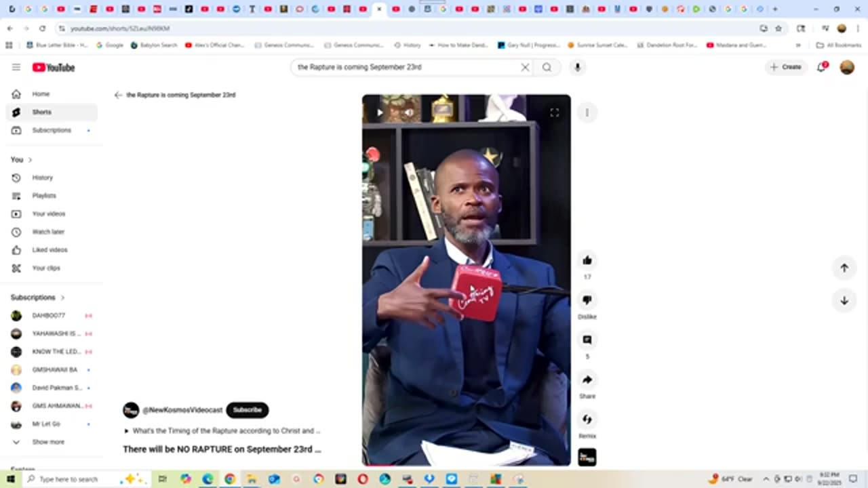Open the sound thumbnail below Remix
The image size is (868, 488).
pyautogui.click(x=587, y=457)
